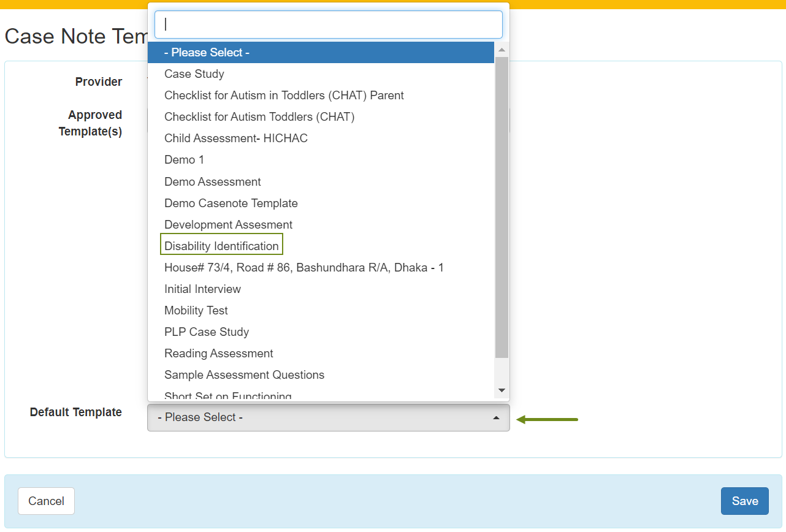Choose the 'Demo 1' template

321,160
